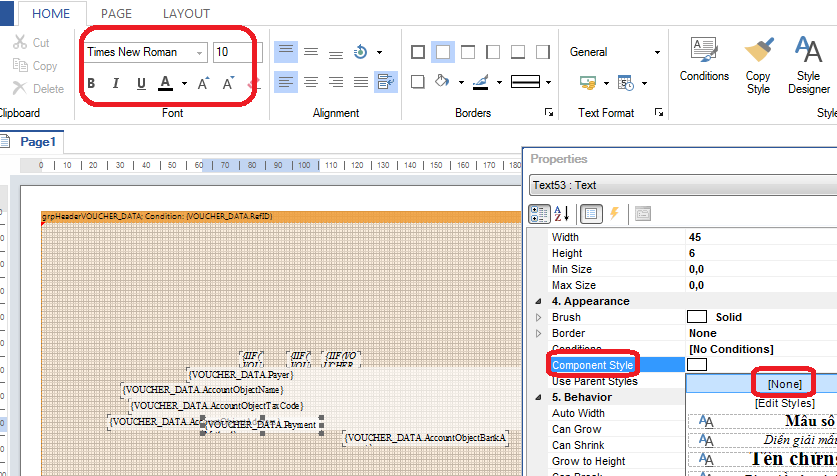The height and width of the screenshot is (476, 837).
Task: Click the Cut icon in Clipboard
Action: point(20,42)
